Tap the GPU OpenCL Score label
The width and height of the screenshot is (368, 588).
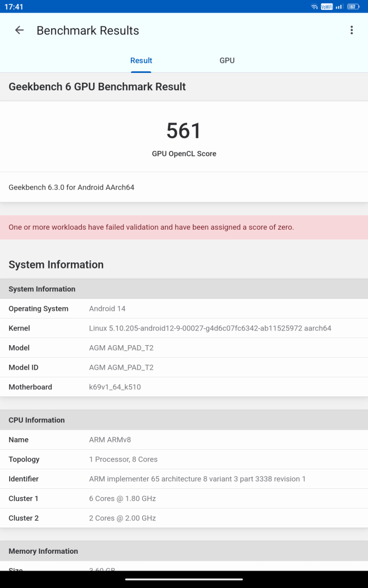pyautogui.click(x=184, y=154)
